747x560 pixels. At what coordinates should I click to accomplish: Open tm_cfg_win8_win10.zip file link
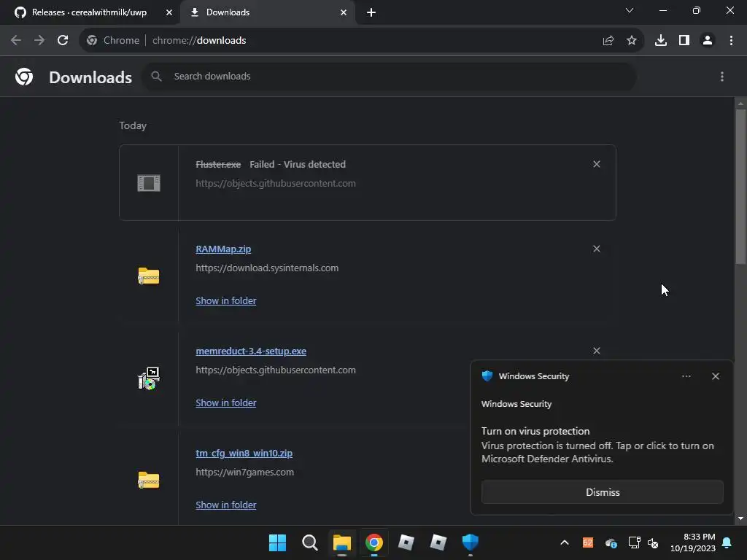pos(244,454)
